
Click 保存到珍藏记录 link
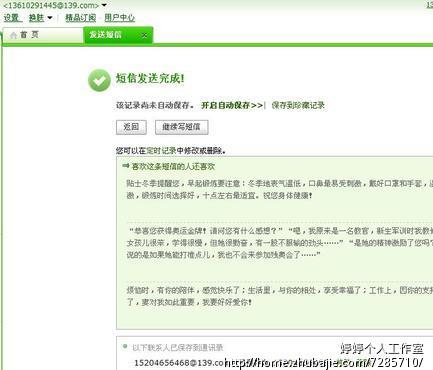[x=298, y=105]
